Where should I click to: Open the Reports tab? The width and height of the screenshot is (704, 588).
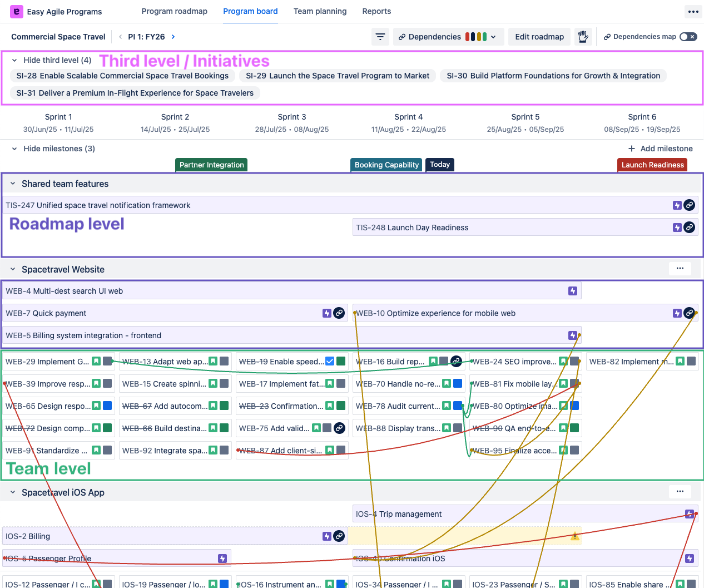click(x=376, y=11)
